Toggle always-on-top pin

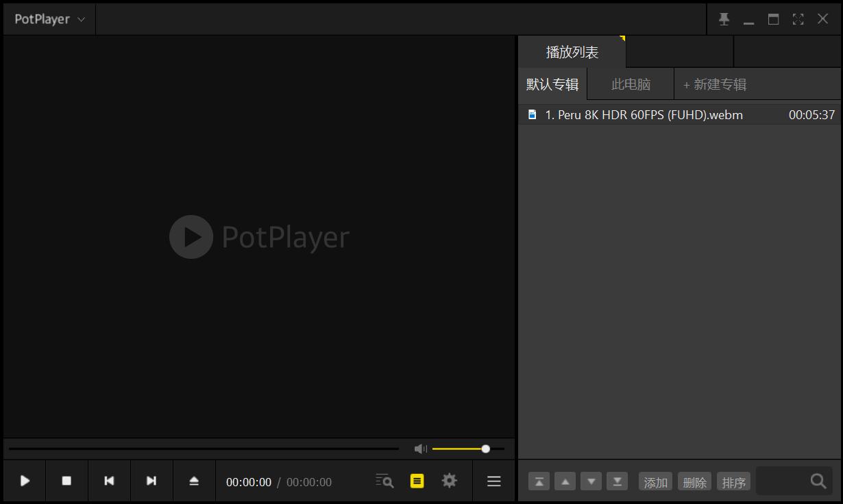[724, 18]
